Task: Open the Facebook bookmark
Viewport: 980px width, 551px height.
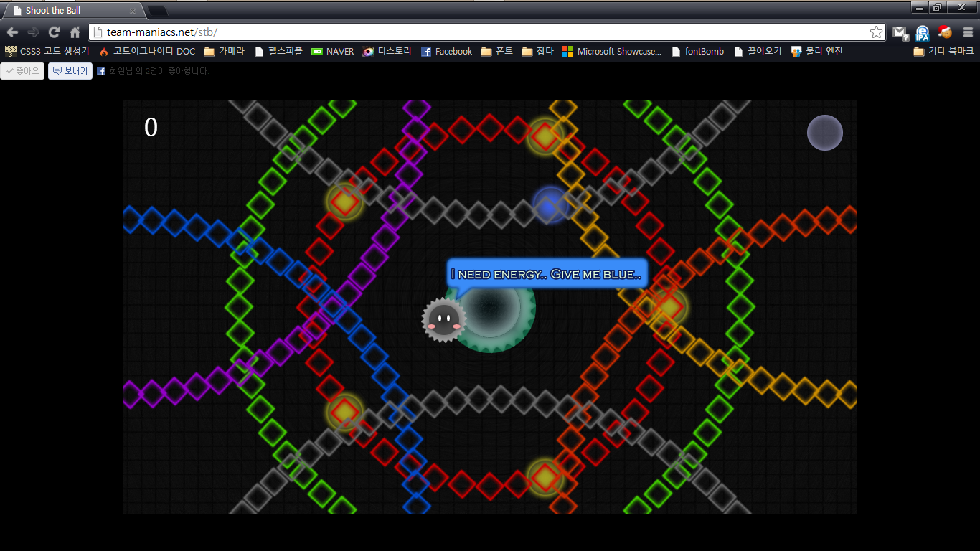Action: coord(446,51)
